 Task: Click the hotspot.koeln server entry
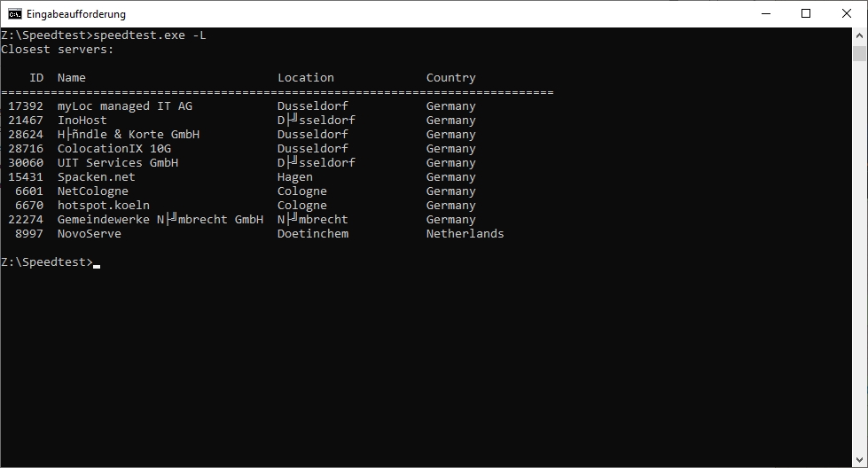(104, 206)
